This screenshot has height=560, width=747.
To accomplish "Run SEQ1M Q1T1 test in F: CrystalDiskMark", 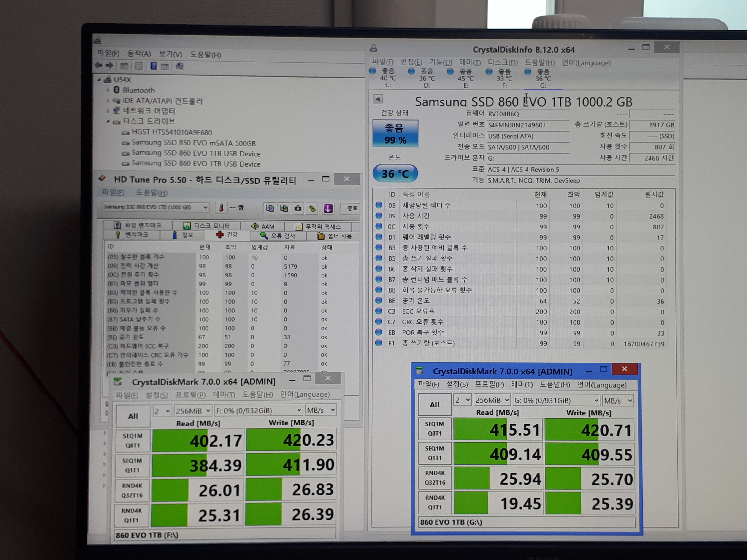I will (132, 465).
